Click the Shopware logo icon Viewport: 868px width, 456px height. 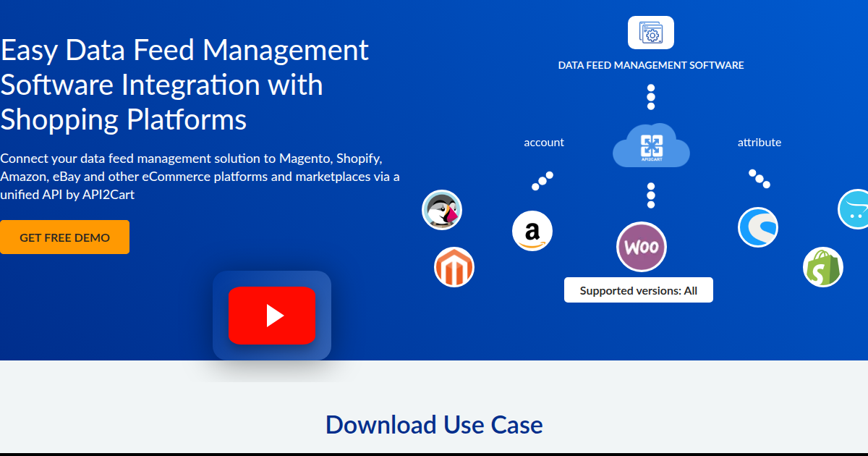pos(758,227)
